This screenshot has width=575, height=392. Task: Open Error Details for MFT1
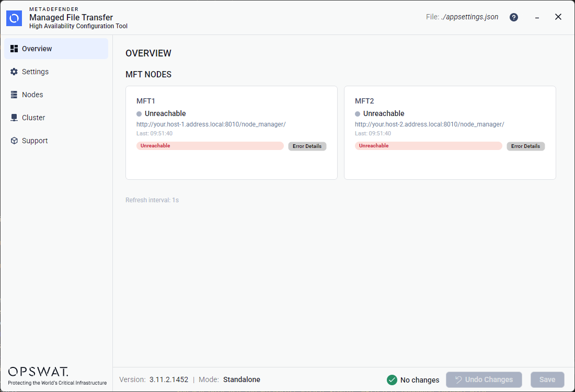coord(307,146)
